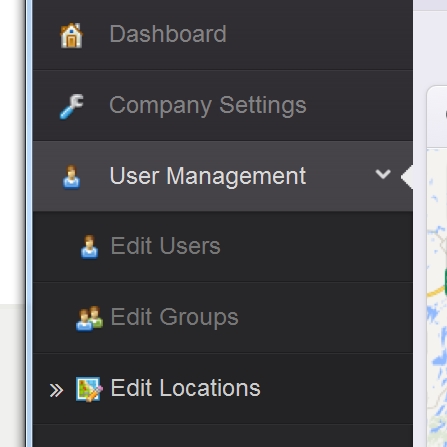Click the Edit Locations map-pencil icon
This screenshot has width=447, height=447.
89,389
